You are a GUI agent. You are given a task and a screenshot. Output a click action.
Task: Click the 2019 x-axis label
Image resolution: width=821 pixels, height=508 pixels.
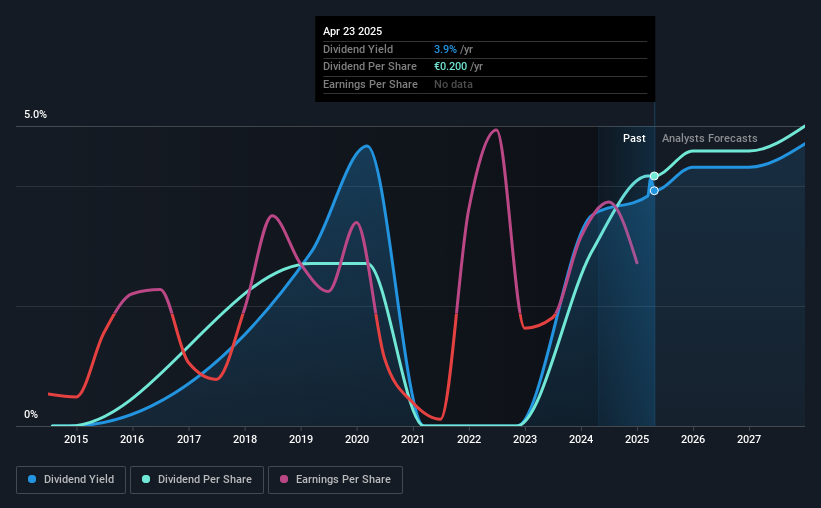click(301, 439)
